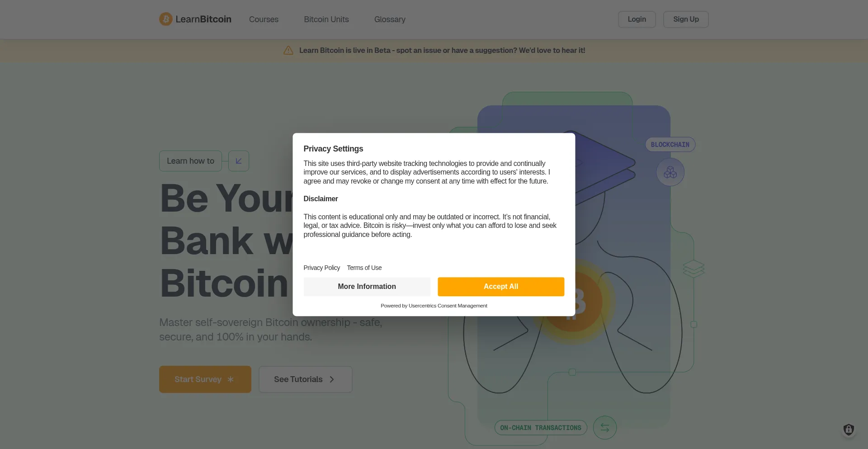Click the LearnBitcoin logo icon
Viewport: 868px width, 449px height.
[x=165, y=19]
